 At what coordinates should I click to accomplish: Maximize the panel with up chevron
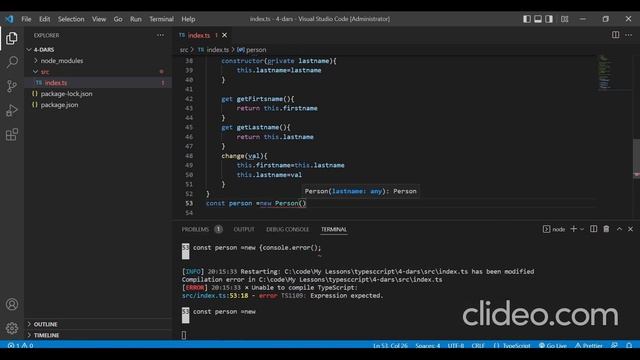(619, 229)
